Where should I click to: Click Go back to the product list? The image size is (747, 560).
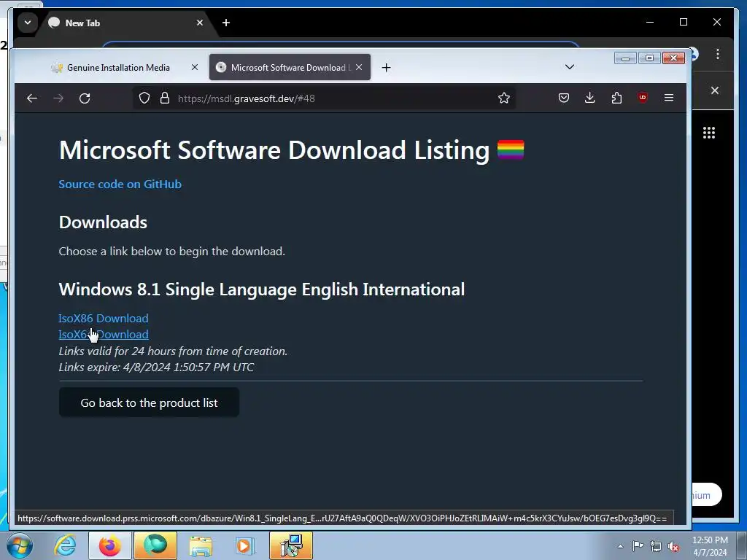pos(149,402)
